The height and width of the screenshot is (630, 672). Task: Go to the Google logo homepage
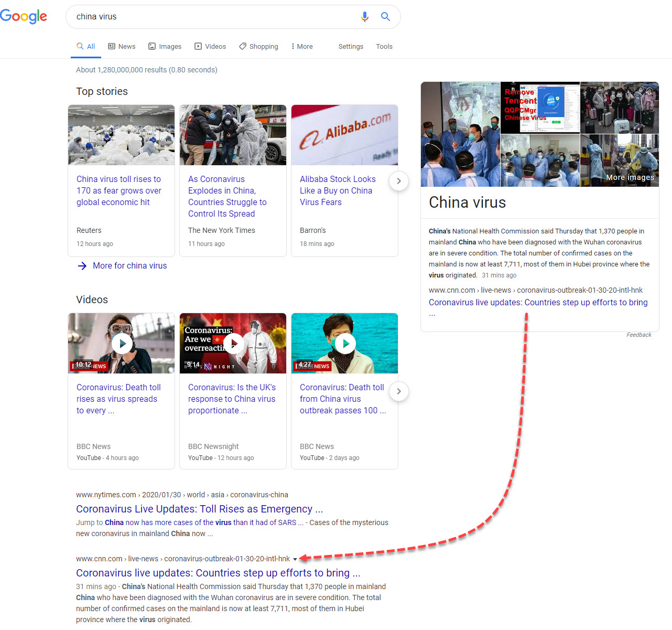(x=24, y=16)
